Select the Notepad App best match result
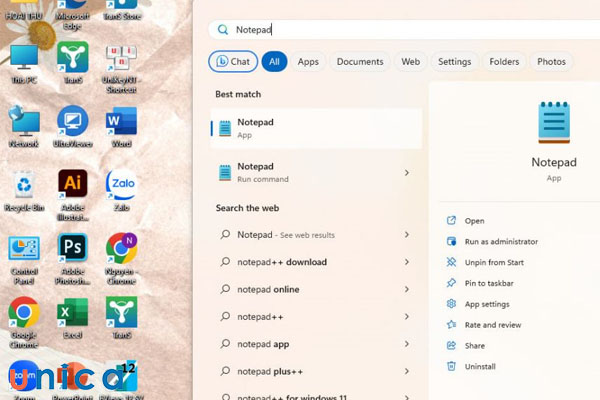 (x=316, y=128)
